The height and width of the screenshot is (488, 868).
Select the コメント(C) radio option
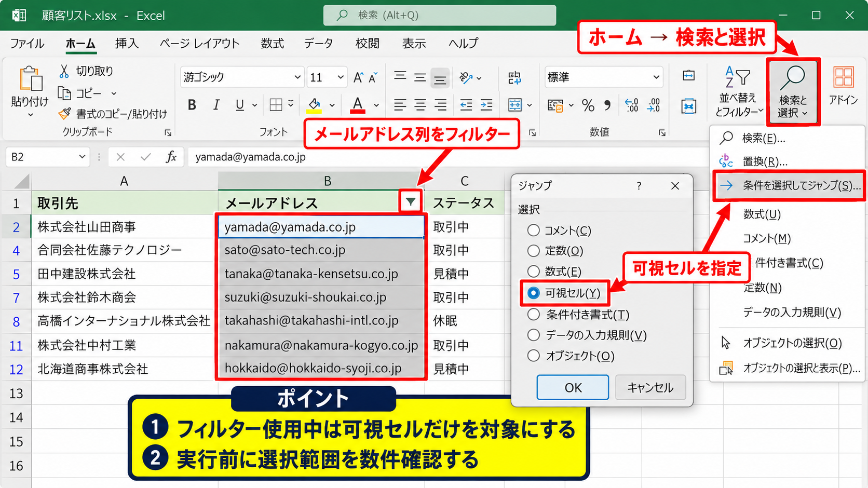coord(533,230)
